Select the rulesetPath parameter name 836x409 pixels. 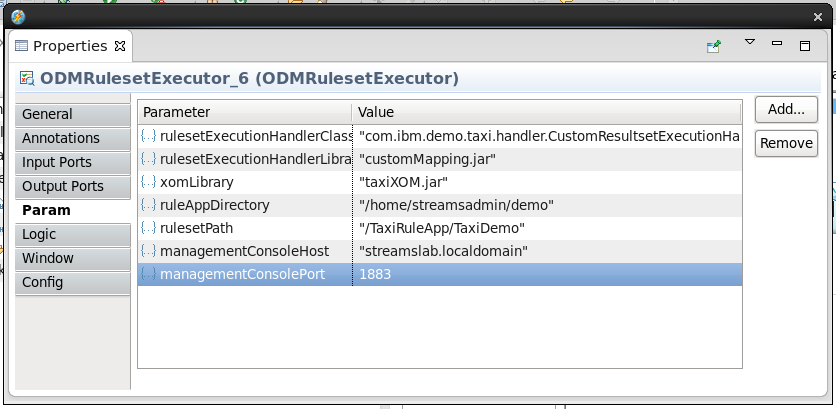coord(196,228)
